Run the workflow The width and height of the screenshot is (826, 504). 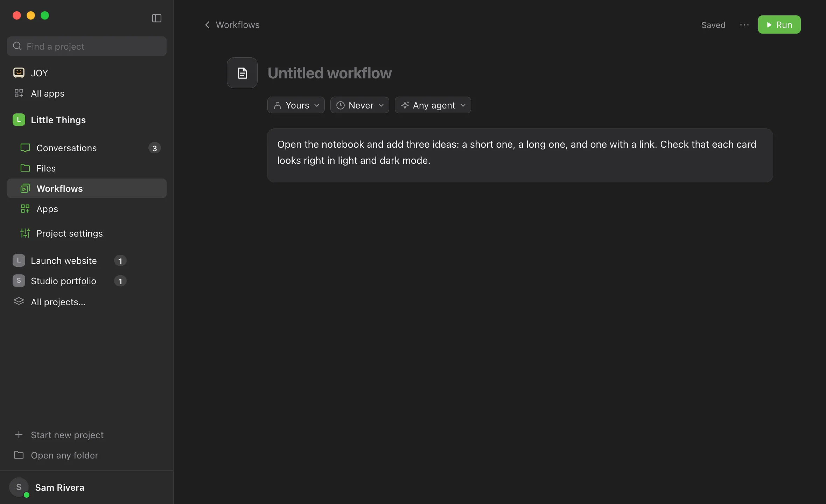coord(779,24)
